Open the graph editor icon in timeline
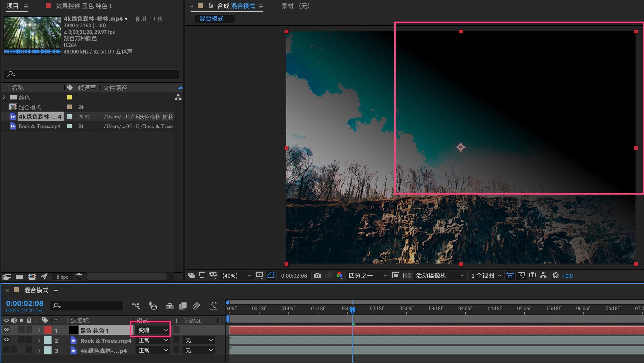Viewport: 644px width, 363px height. [213, 306]
